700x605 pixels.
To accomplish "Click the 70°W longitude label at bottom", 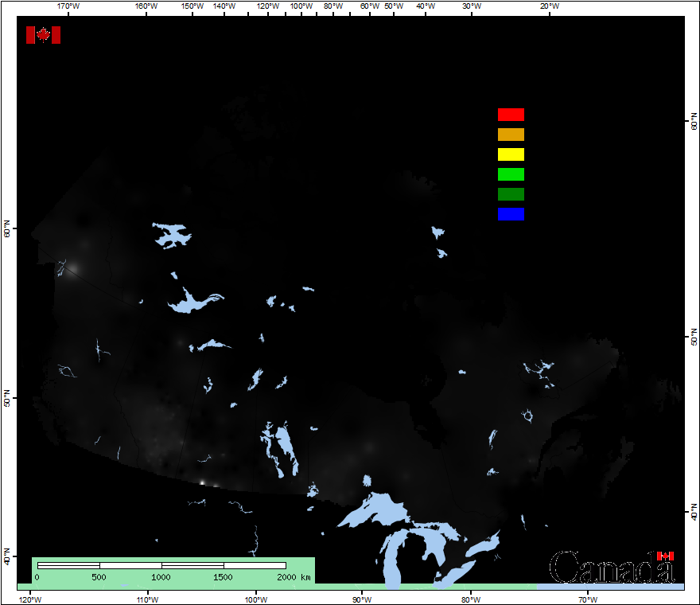I will pos(587,599).
